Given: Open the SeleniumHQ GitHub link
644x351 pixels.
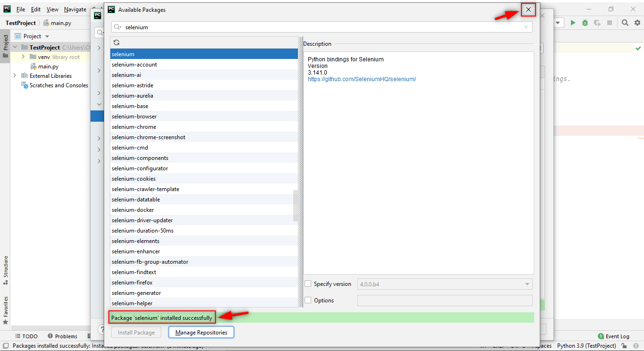Looking at the screenshot, I should (362, 79).
